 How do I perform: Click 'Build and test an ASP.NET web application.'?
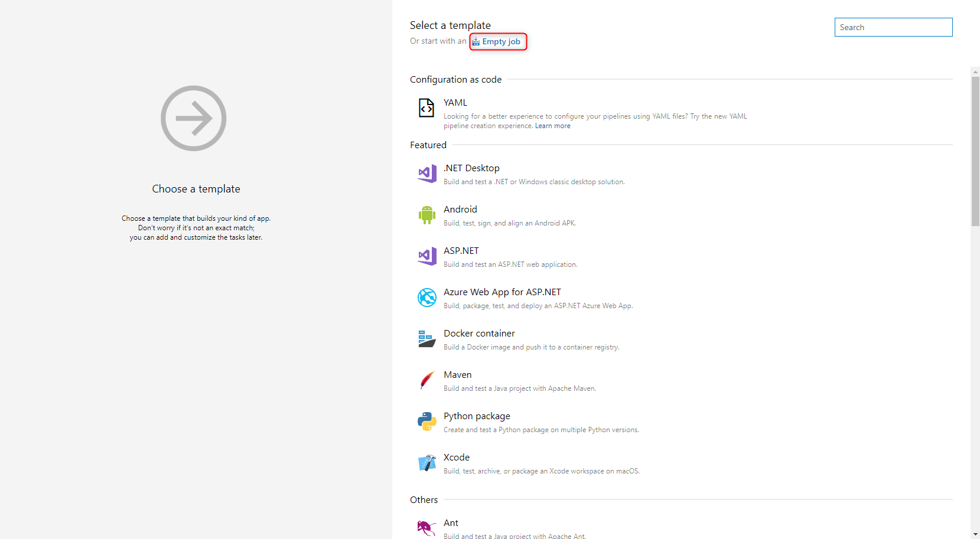point(510,264)
